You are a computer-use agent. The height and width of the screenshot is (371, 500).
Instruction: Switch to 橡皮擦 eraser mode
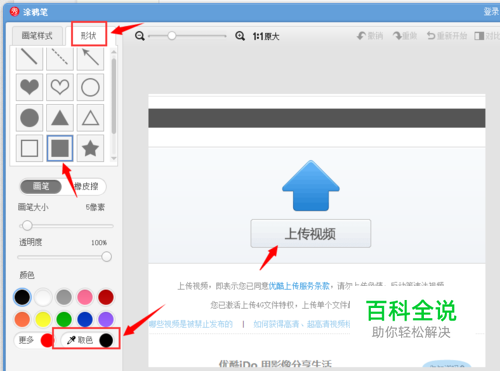(86, 186)
